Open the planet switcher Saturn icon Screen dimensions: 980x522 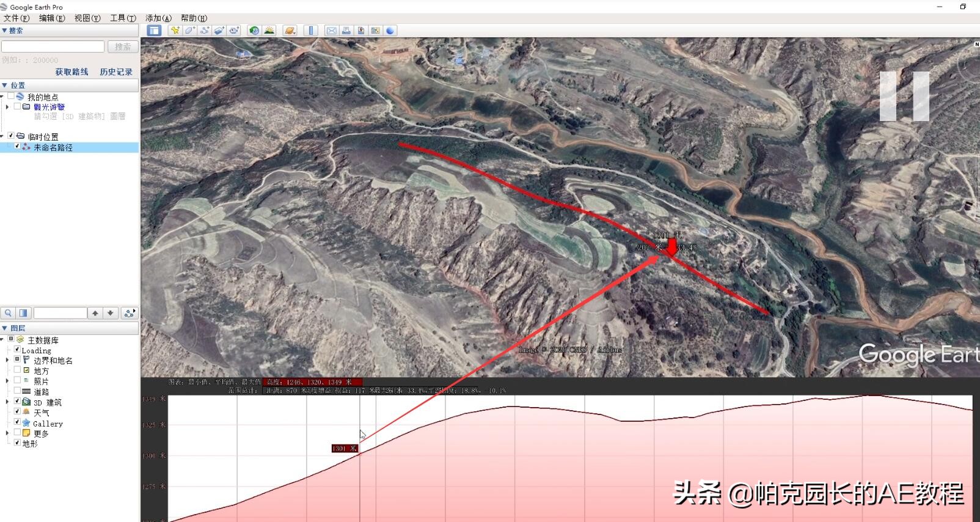tap(290, 31)
